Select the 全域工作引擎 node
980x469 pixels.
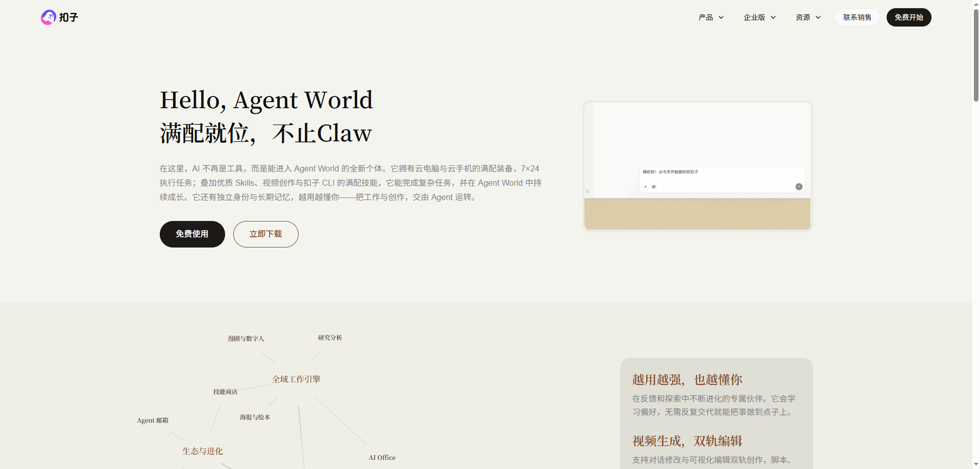point(296,379)
